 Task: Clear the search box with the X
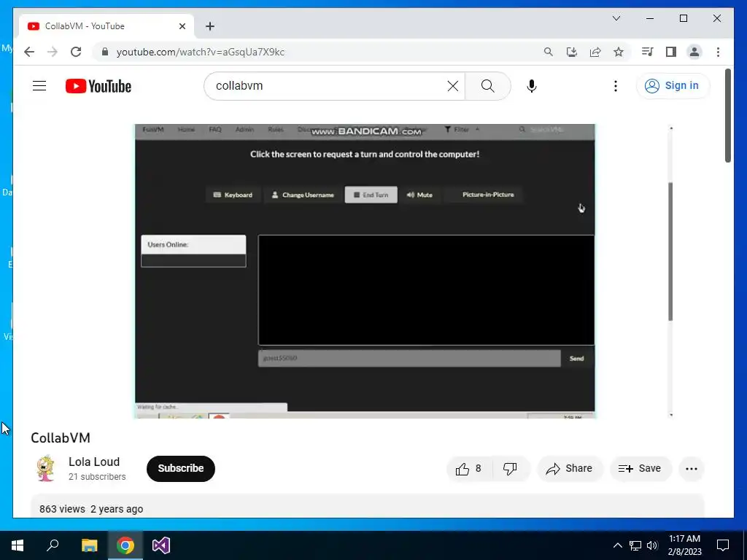[x=453, y=86]
